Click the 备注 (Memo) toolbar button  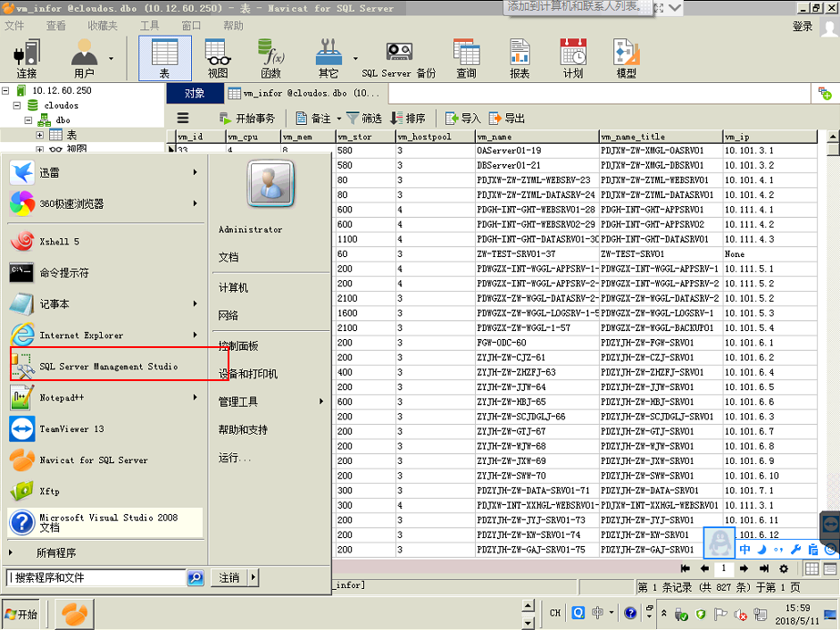pyautogui.click(x=314, y=118)
